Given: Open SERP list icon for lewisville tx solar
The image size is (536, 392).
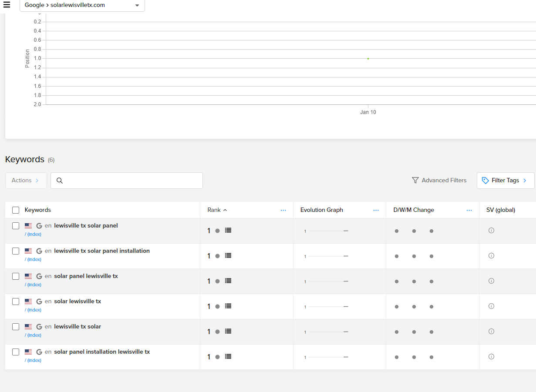Looking at the screenshot, I should tap(228, 332).
